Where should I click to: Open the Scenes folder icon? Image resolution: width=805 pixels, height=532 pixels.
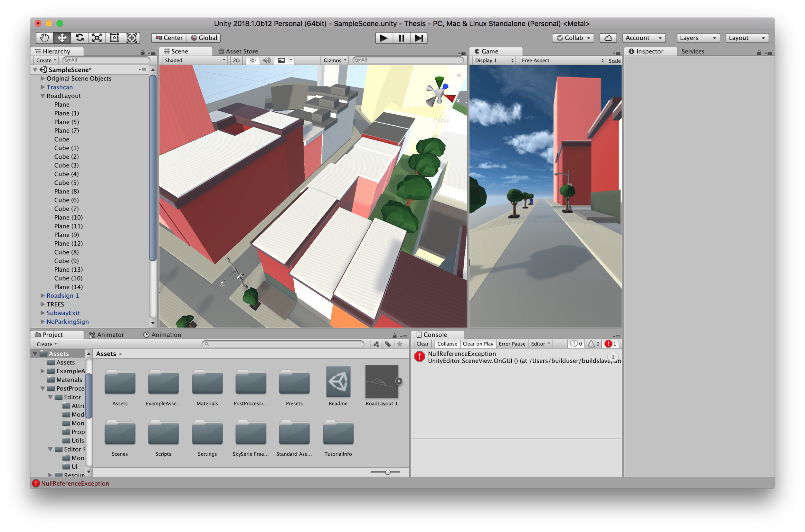pos(120,433)
